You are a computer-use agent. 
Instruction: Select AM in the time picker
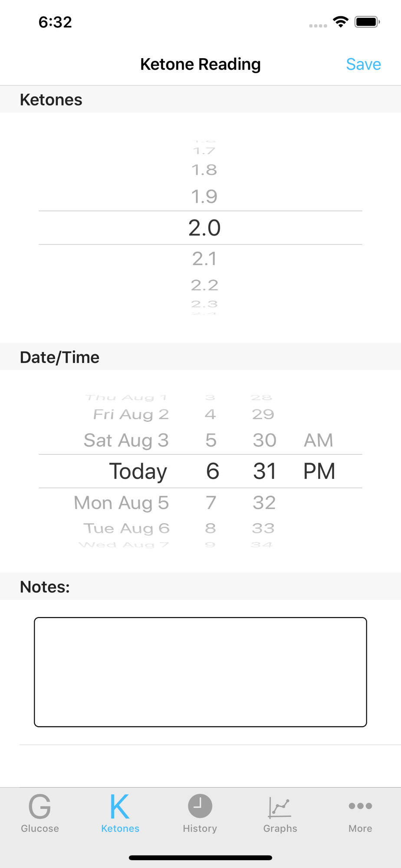tap(319, 441)
